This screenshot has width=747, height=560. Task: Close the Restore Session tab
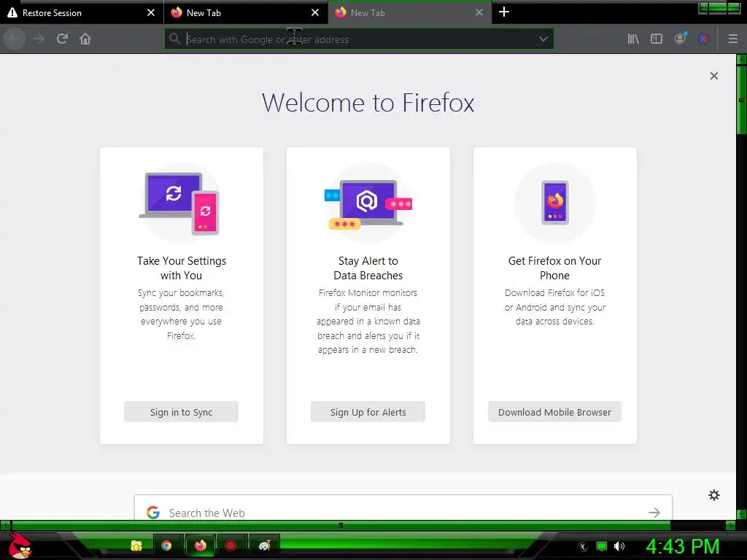[151, 13]
